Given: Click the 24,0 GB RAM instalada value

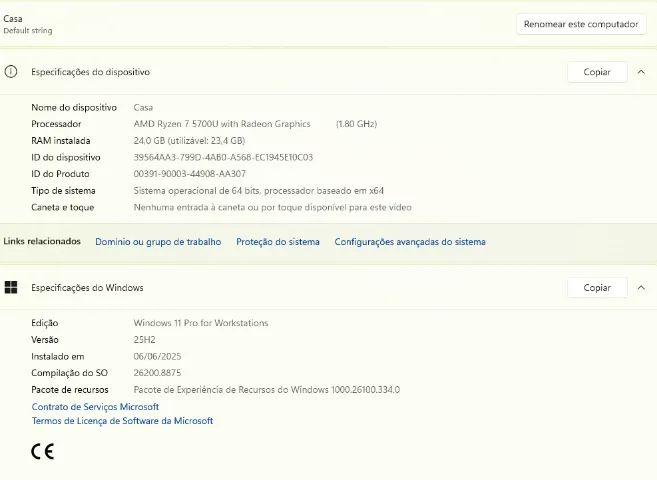Looking at the screenshot, I should tap(189, 141).
